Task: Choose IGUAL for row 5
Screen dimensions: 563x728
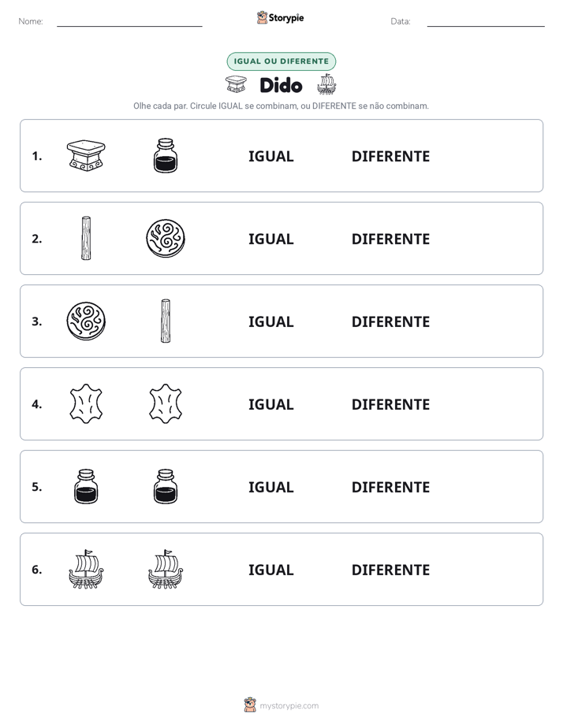Action: (x=270, y=487)
